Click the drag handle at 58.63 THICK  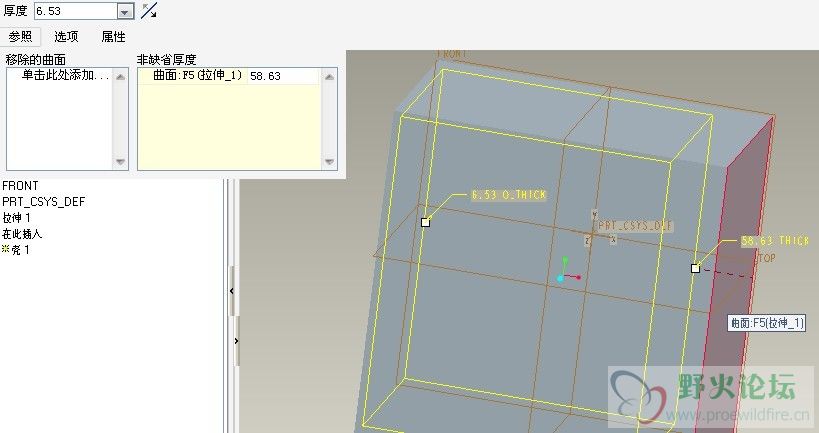[695, 268]
